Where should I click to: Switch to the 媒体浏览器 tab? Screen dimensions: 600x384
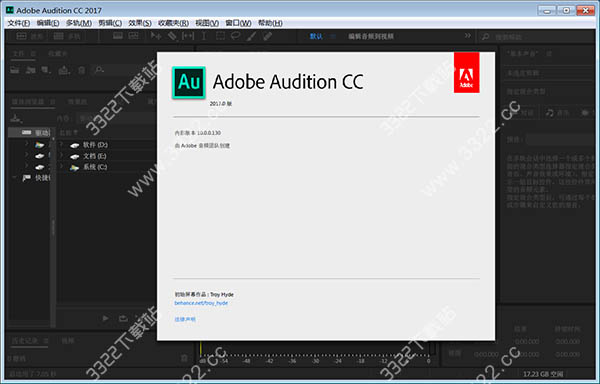click(28, 101)
